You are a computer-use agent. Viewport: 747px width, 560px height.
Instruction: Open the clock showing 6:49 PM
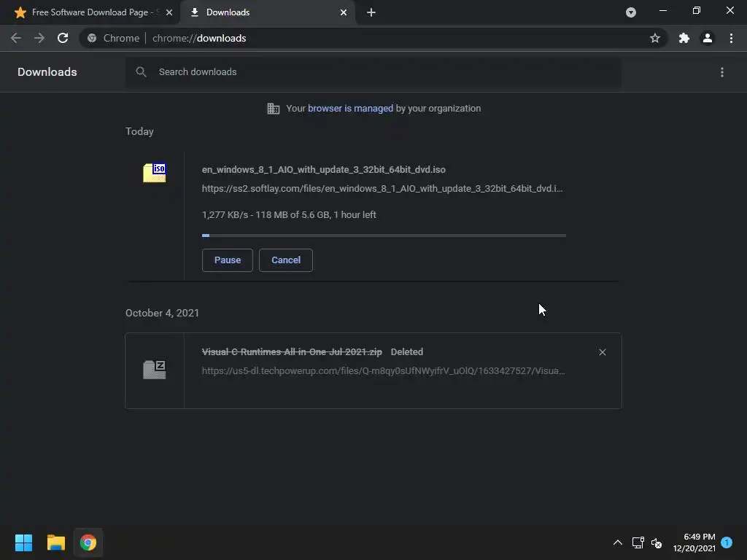pyautogui.click(x=694, y=542)
